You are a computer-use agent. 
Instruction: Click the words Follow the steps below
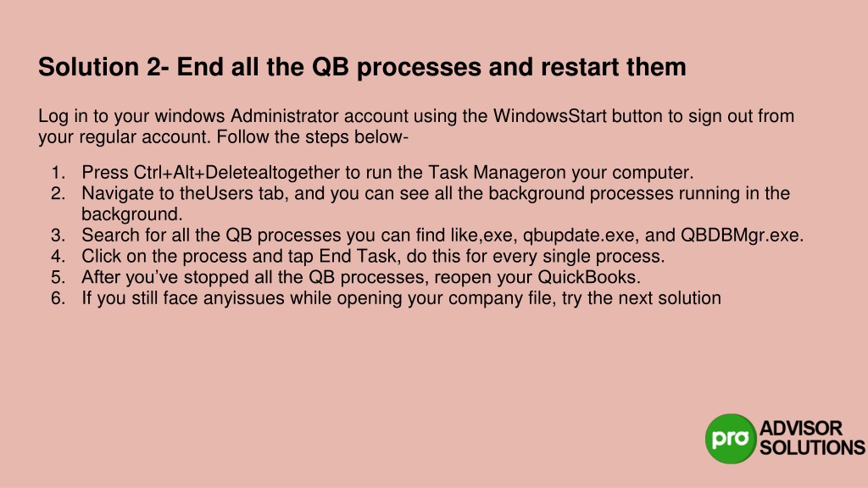(312, 136)
